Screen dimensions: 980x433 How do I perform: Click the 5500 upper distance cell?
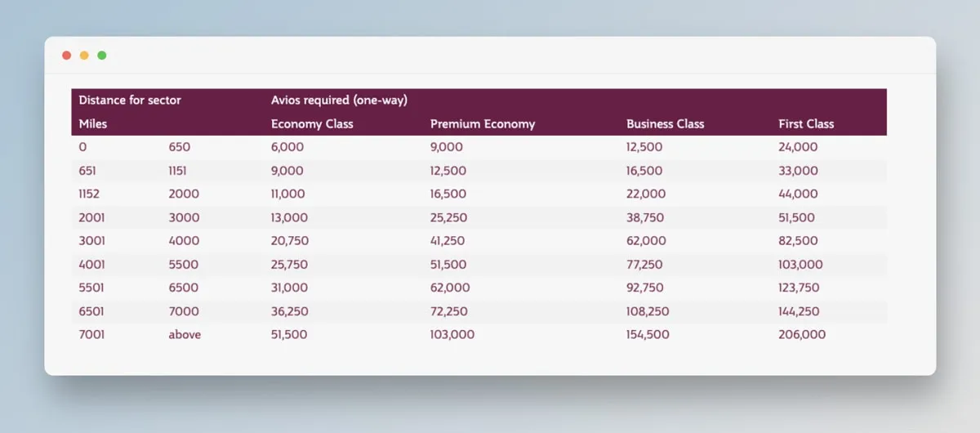(x=184, y=265)
